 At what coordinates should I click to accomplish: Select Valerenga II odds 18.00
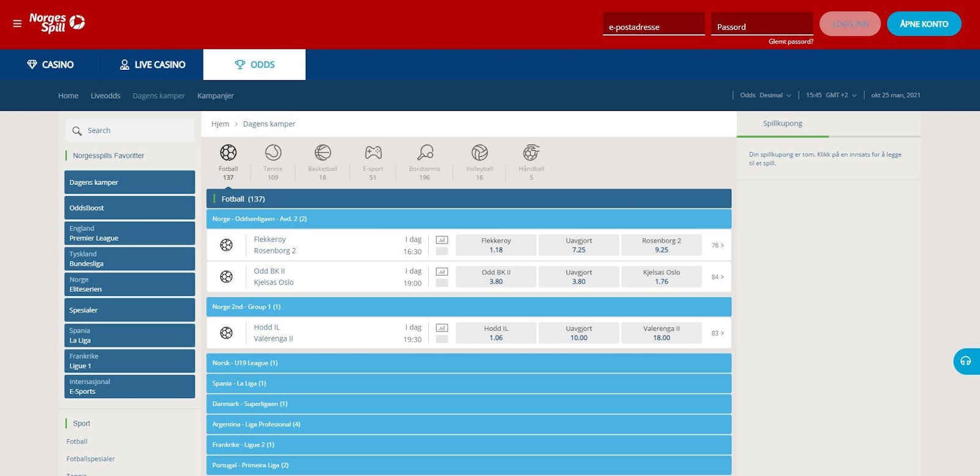pyautogui.click(x=661, y=333)
